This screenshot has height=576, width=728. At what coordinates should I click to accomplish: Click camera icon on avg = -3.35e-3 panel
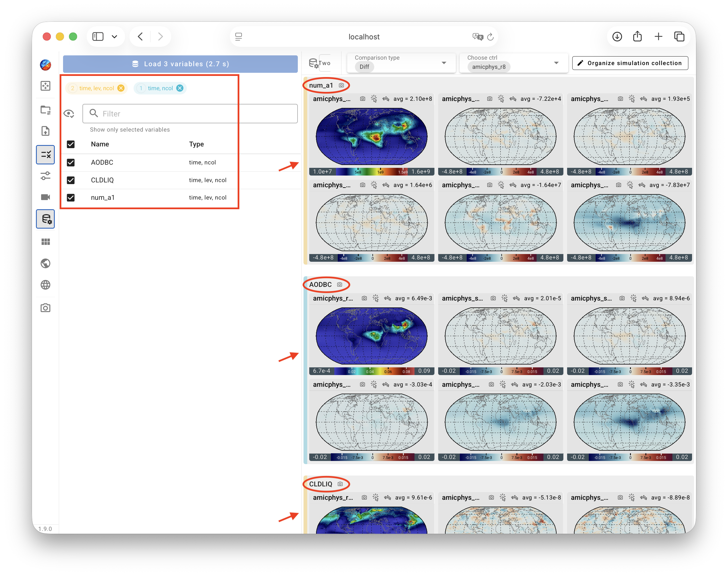tap(620, 384)
